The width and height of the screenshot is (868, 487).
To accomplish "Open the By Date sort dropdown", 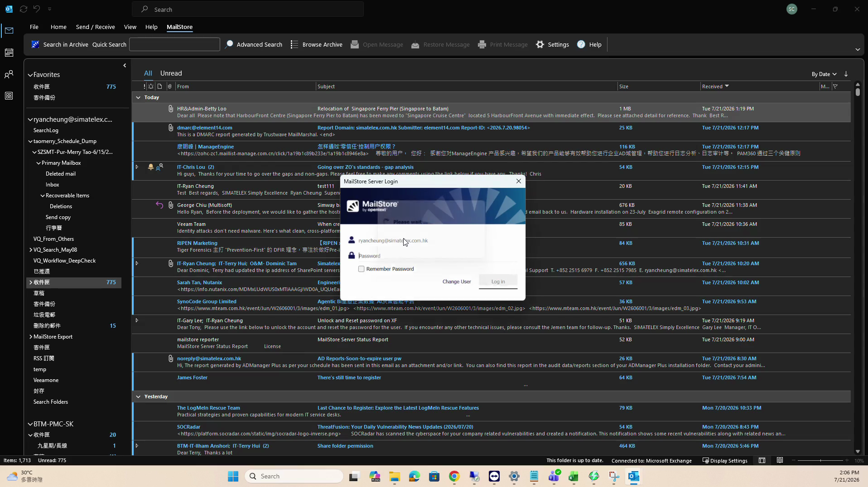I will (x=824, y=74).
